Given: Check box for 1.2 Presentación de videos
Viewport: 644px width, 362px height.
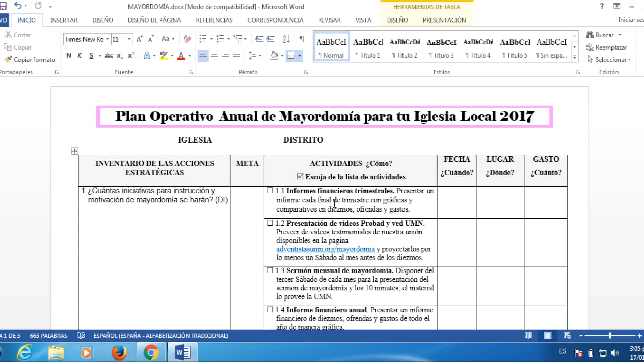Looking at the screenshot, I should (270, 223).
